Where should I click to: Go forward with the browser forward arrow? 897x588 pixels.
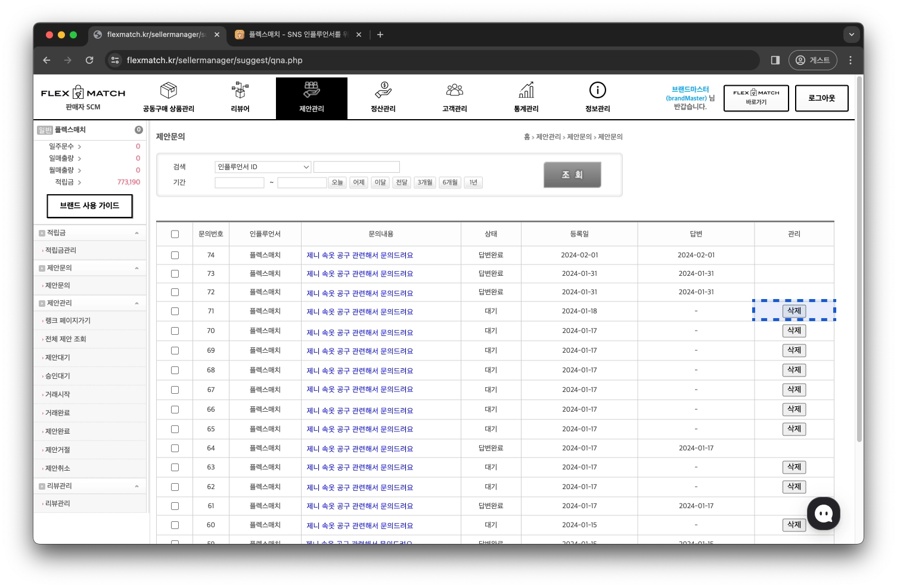68,60
